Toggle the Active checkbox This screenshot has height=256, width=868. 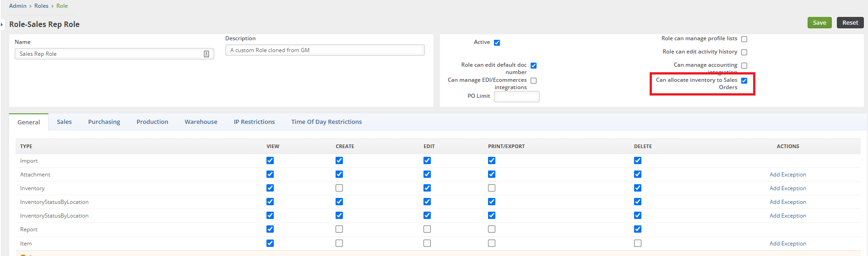(497, 43)
